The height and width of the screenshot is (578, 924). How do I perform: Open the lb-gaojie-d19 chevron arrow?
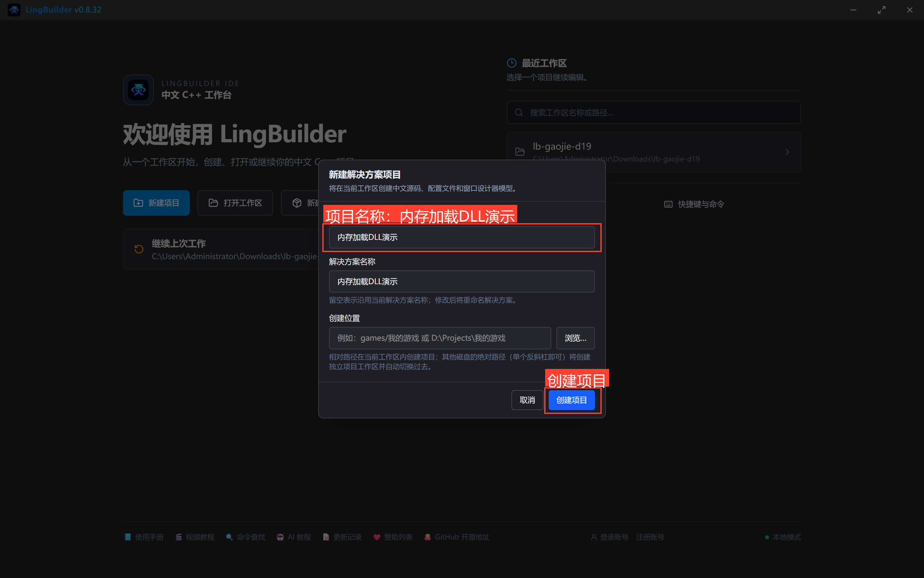(787, 152)
